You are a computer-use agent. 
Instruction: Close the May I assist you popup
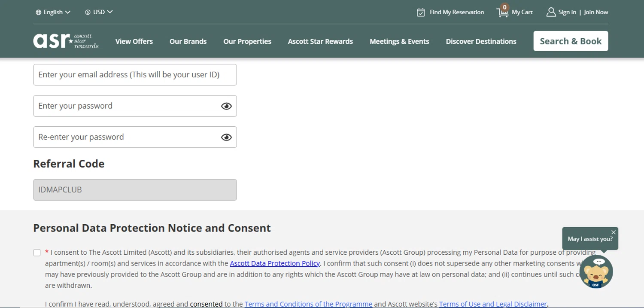tap(614, 232)
